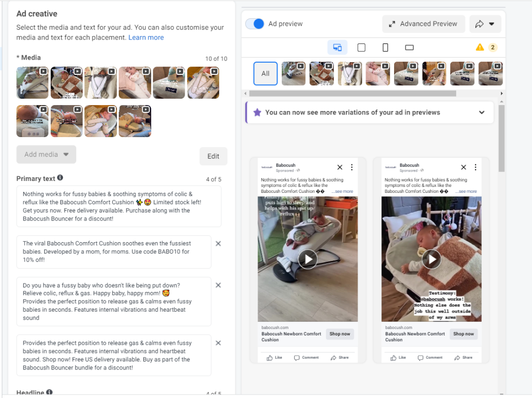The image size is (532, 398).
Task: Click the warning count badge 2
Action: pyautogui.click(x=493, y=47)
